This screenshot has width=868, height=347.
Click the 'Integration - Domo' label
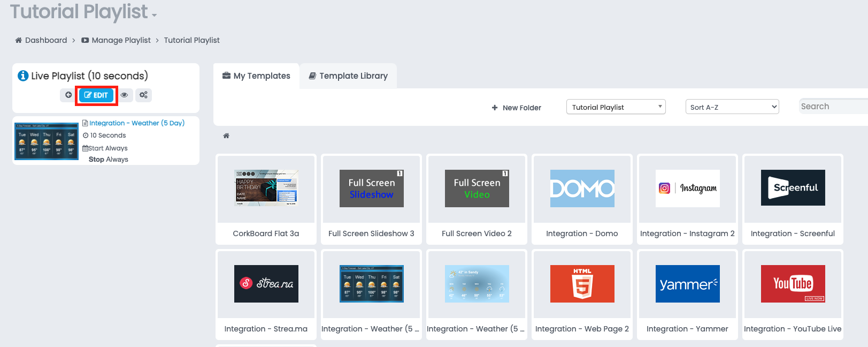[x=582, y=233]
